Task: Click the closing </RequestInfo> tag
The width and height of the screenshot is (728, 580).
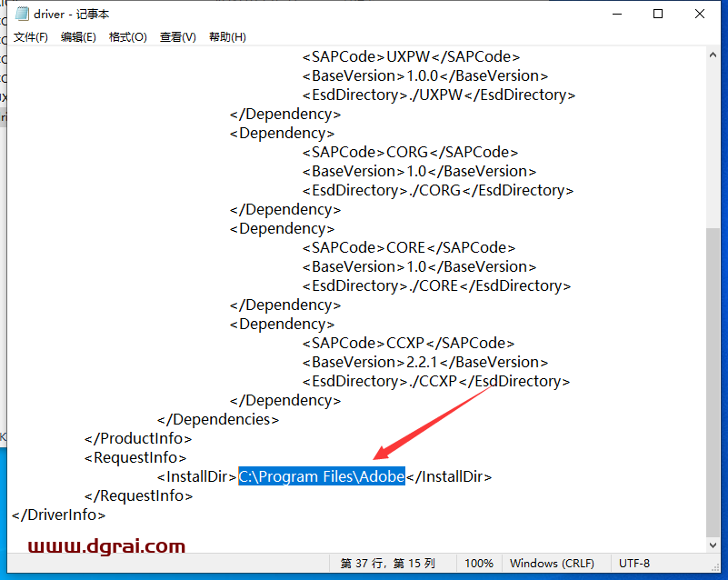Action: tap(138, 496)
